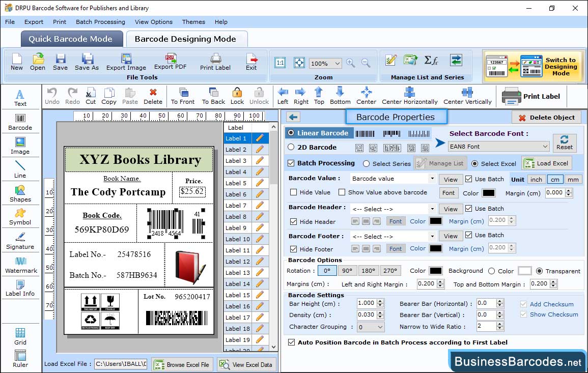Select the Barcode tool in sidebar
The image size is (588, 373).
click(x=20, y=122)
